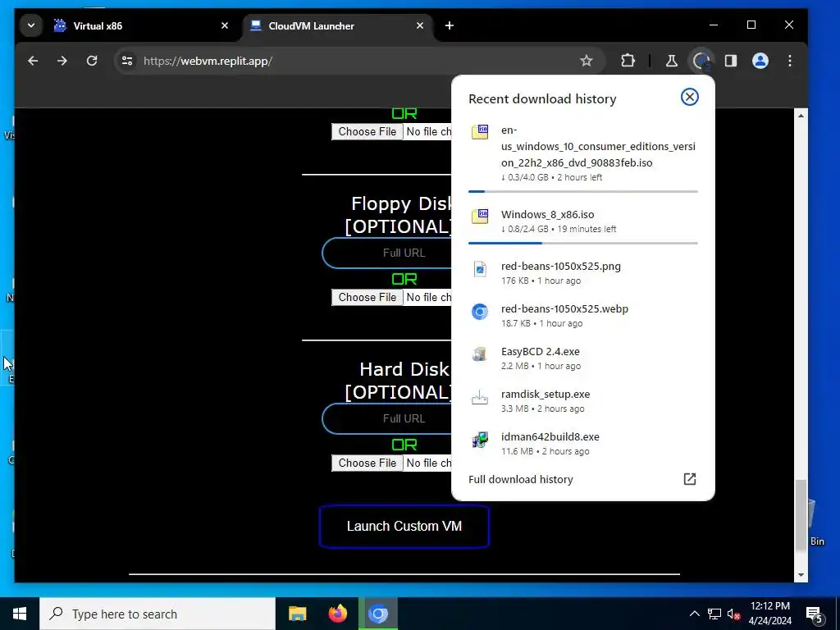This screenshot has height=630, width=840.
Task: Open Windows_8_x86.iso download entry
Action: (x=583, y=221)
